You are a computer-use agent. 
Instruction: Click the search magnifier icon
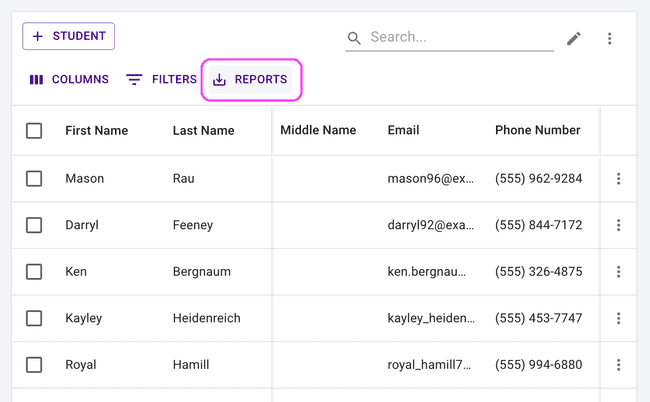(354, 38)
